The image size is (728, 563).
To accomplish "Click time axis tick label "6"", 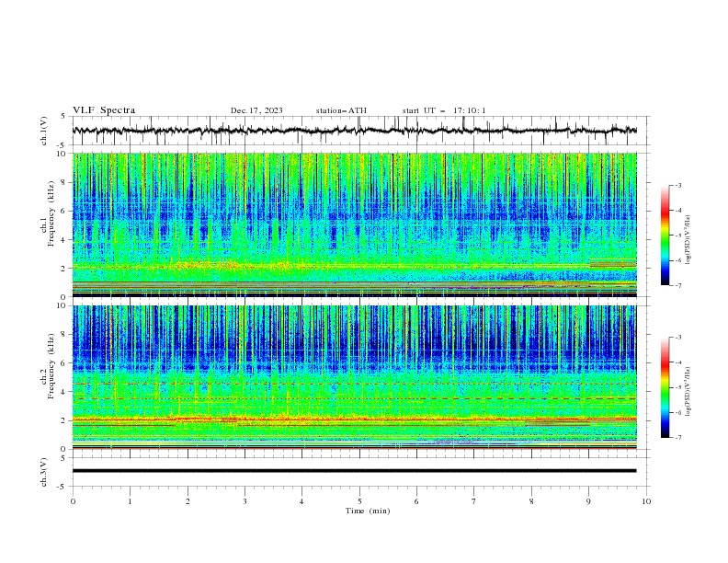I will coord(416,501).
